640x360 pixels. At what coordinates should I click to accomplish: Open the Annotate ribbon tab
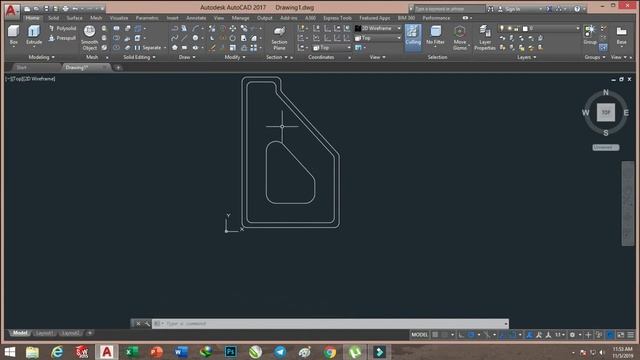pos(196,18)
